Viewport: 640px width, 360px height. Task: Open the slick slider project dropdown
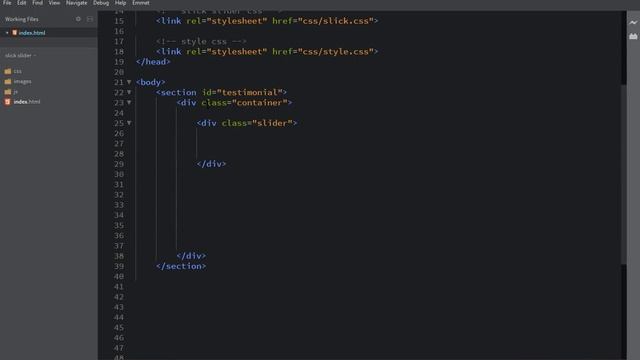point(20,56)
